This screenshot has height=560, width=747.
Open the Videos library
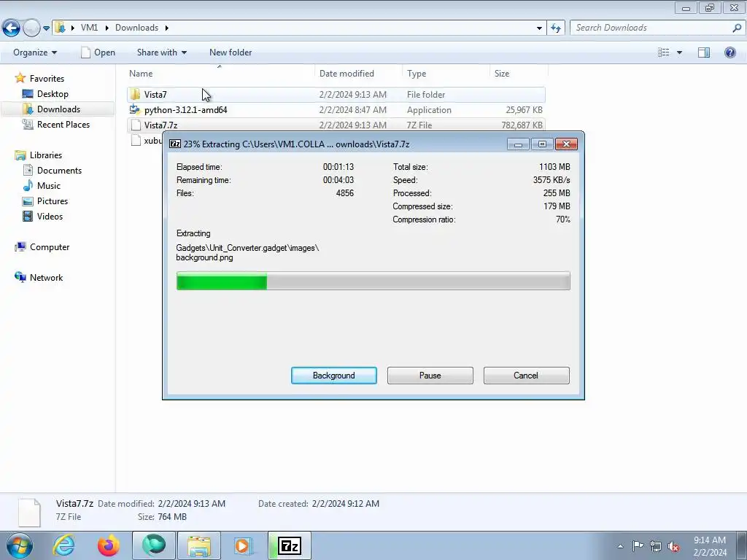coord(50,216)
